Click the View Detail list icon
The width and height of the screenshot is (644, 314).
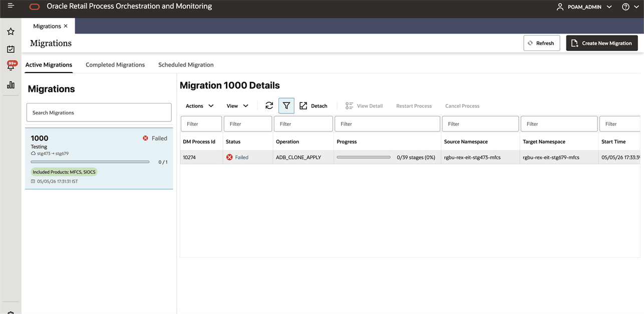pyautogui.click(x=349, y=105)
